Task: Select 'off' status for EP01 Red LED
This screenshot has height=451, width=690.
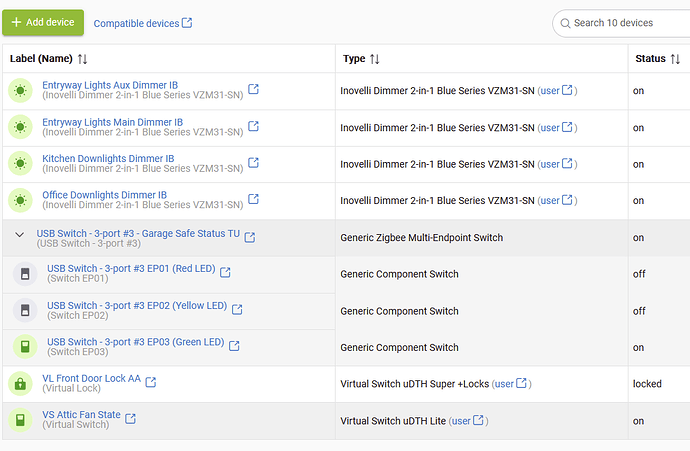Action: [639, 274]
